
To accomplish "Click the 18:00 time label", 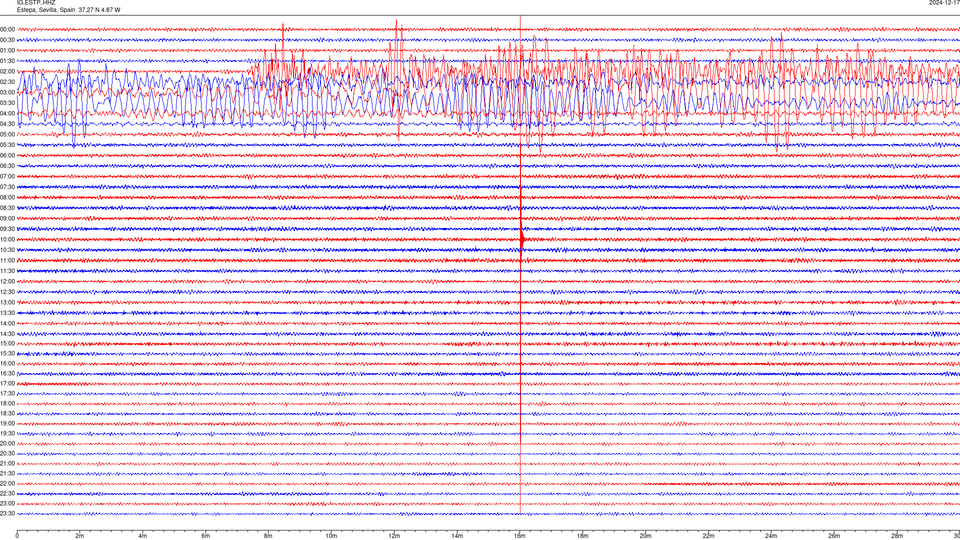I will point(7,403).
